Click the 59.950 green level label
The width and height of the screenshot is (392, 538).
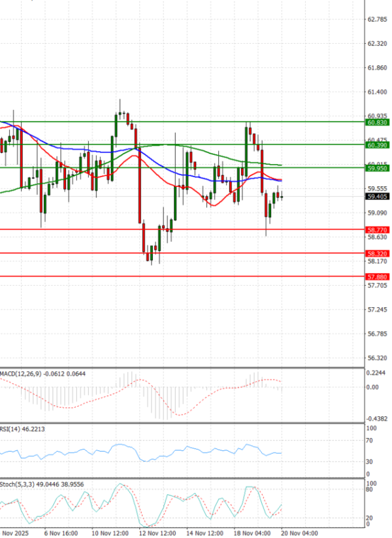coord(378,168)
